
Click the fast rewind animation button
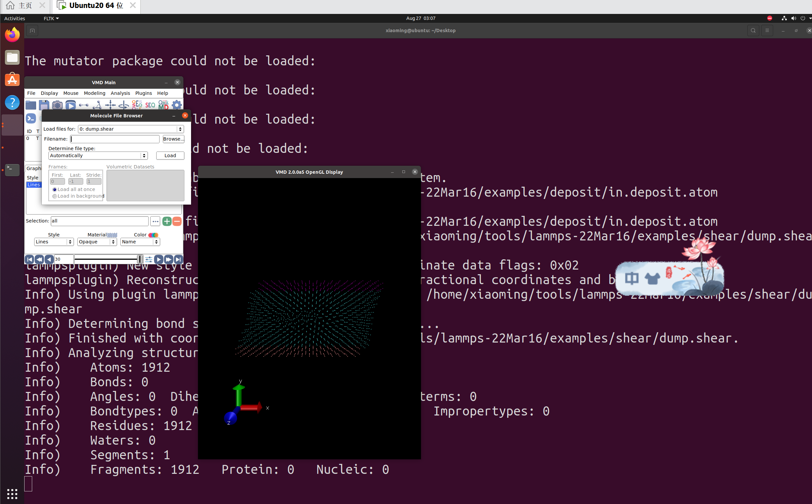pyautogui.click(x=39, y=259)
